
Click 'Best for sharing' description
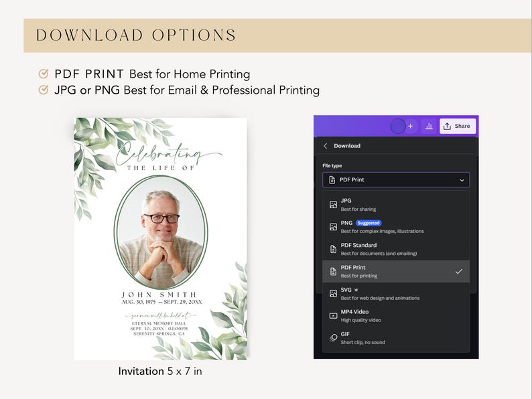tap(358, 209)
